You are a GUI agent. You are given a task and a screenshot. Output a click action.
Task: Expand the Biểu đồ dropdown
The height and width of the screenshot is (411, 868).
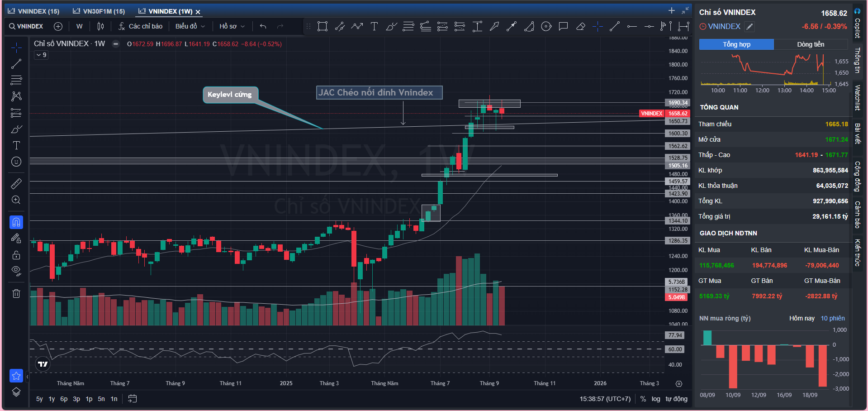point(190,26)
